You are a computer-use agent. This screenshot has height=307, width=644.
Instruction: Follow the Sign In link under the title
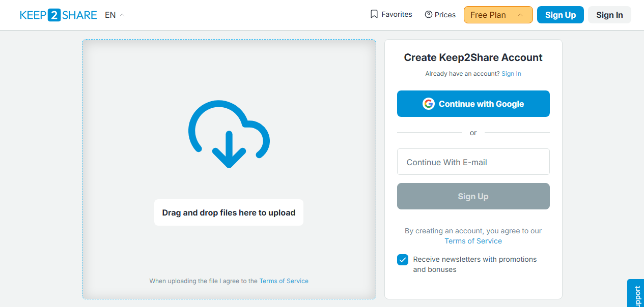click(x=511, y=74)
